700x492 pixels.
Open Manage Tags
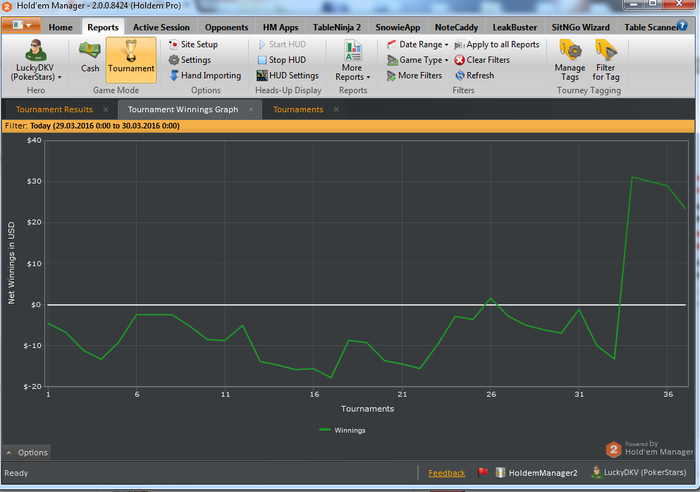[x=570, y=60]
